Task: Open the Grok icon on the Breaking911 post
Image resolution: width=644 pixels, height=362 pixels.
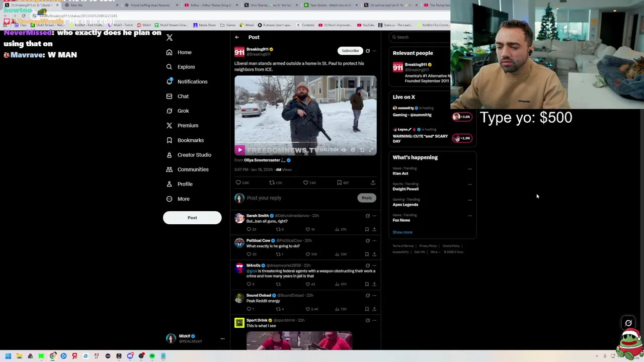Action: (367, 51)
